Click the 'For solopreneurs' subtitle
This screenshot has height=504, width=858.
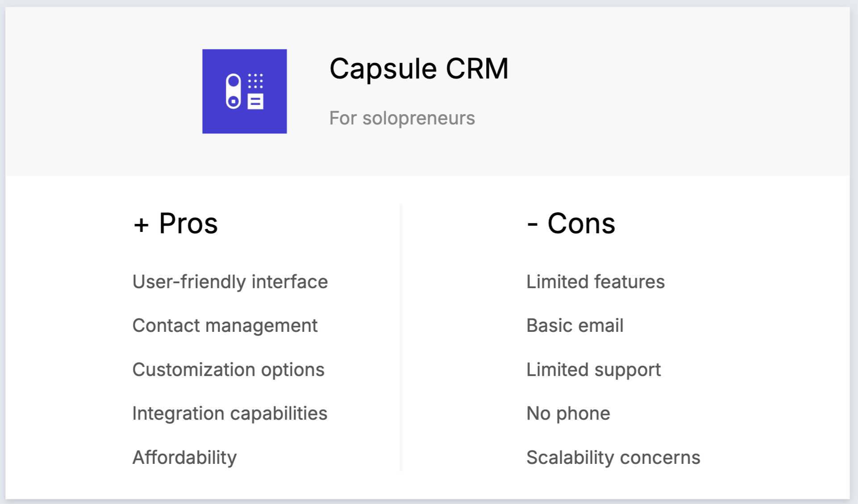pos(402,118)
